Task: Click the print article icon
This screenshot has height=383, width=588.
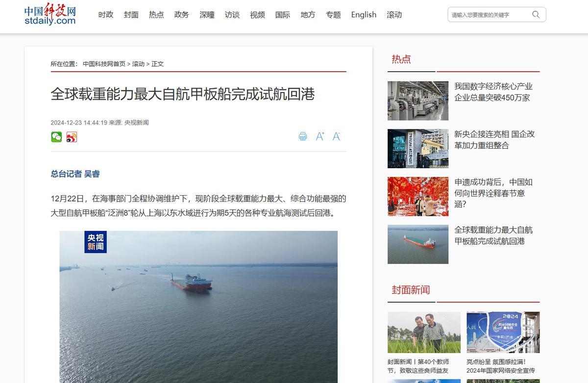Action: click(303, 136)
